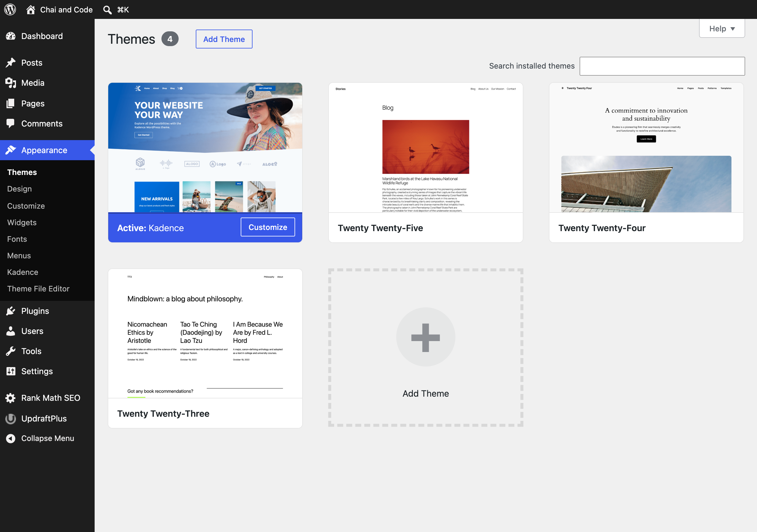Click the Add Theme text in dashed tile

click(426, 393)
